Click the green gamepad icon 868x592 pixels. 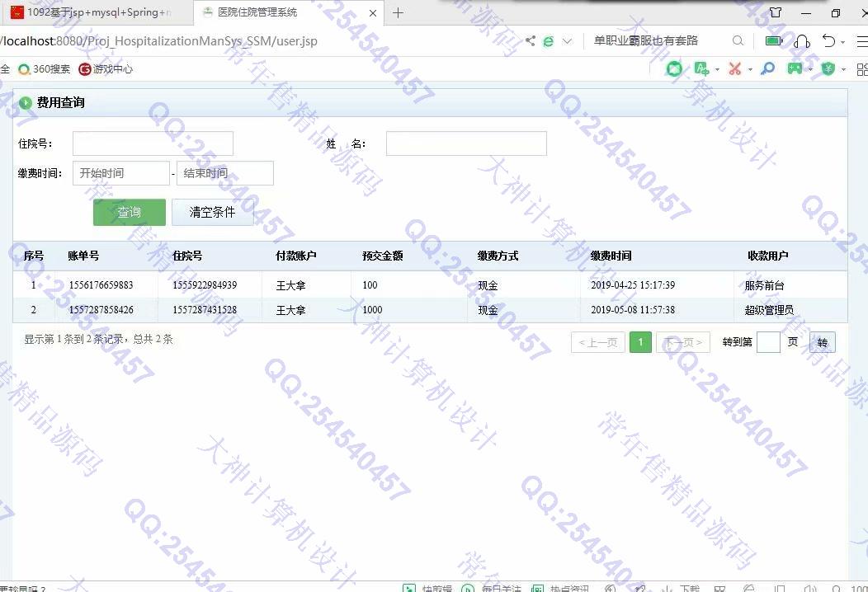[795, 68]
